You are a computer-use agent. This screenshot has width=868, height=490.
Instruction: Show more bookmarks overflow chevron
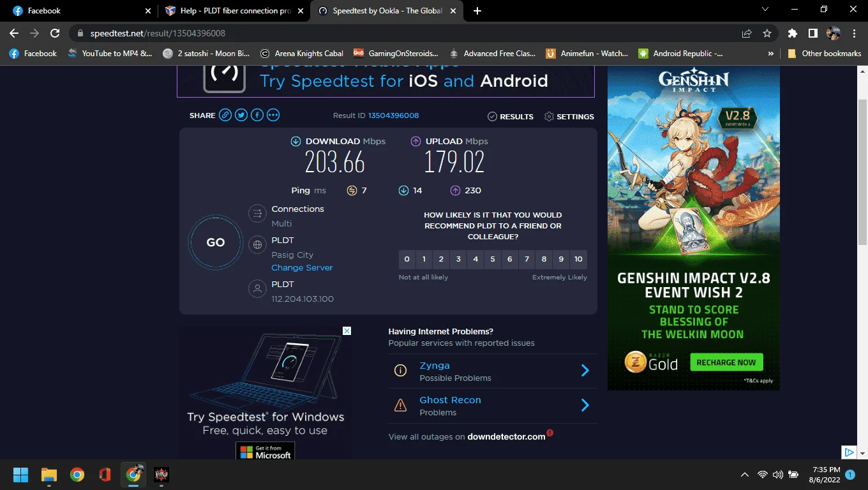[x=771, y=54]
